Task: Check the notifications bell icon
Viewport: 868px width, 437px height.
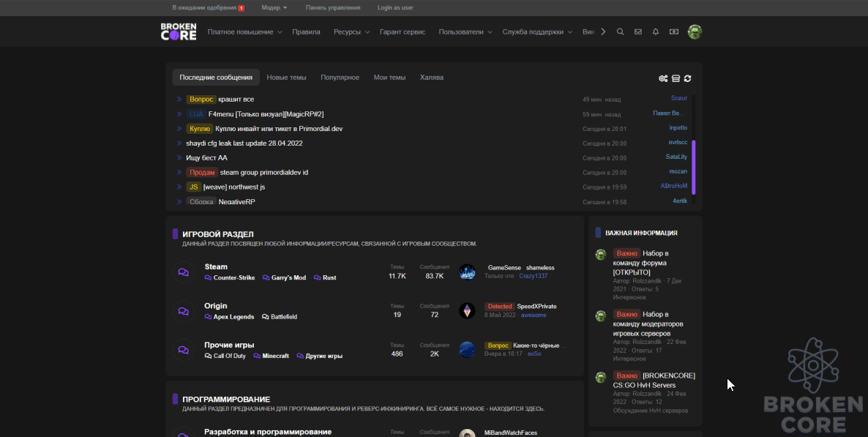Action: (x=656, y=32)
